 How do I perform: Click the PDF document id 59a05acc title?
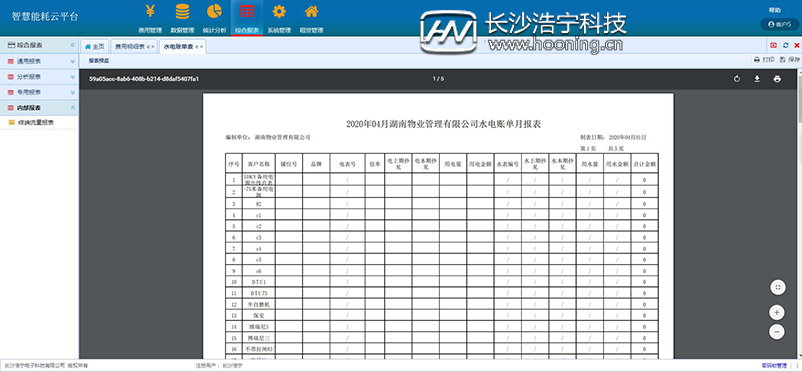[x=144, y=79]
